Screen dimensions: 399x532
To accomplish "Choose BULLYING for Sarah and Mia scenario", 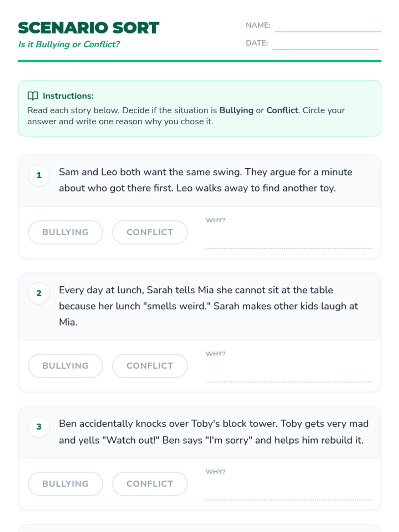I will (66, 366).
